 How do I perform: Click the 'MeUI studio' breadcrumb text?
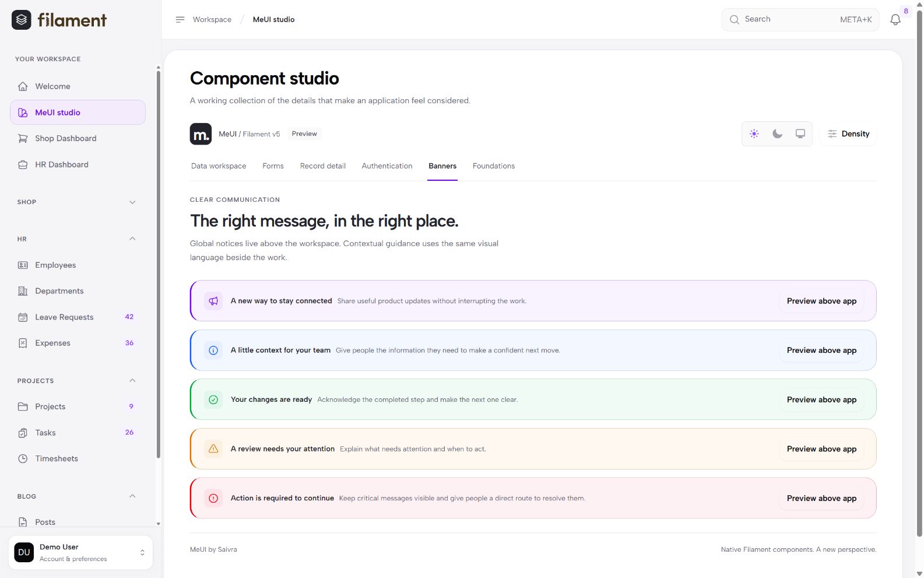(x=273, y=19)
